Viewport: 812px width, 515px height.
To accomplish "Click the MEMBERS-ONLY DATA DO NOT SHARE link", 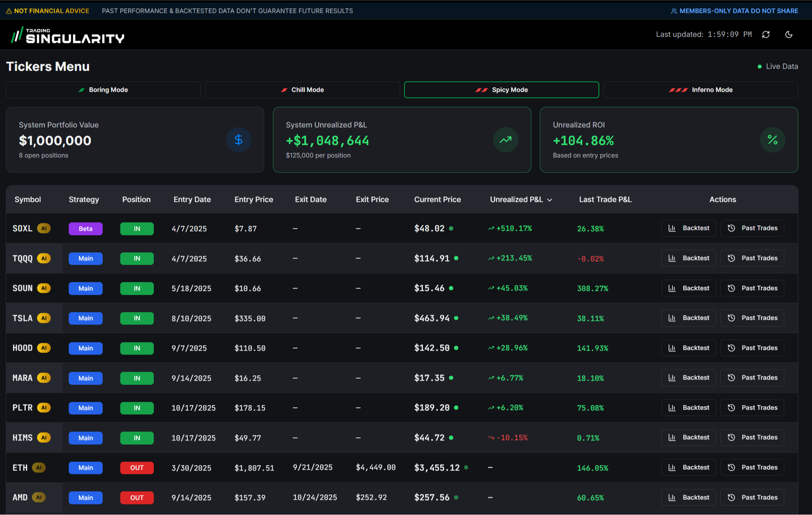I will tap(739, 11).
